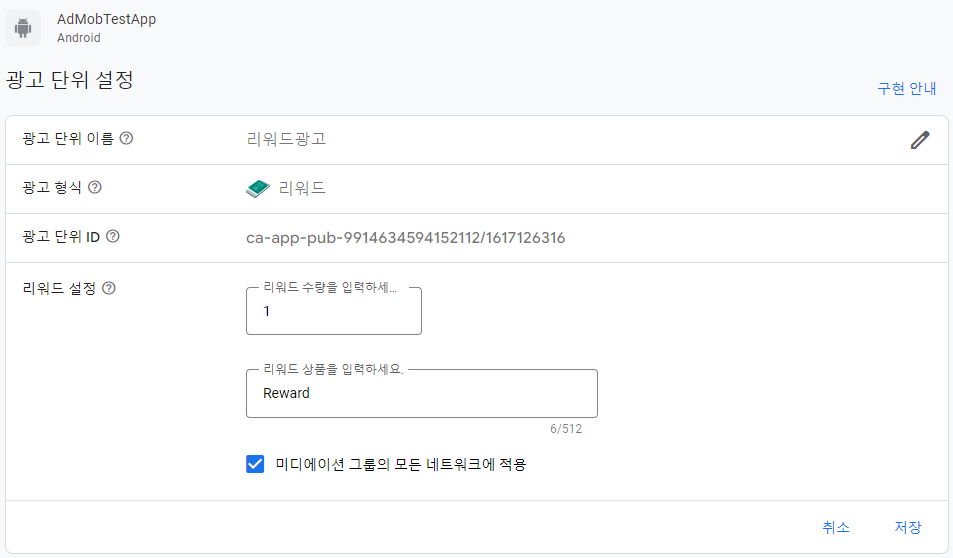Open help icon next to 광고 단위 ID

click(112, 236)
